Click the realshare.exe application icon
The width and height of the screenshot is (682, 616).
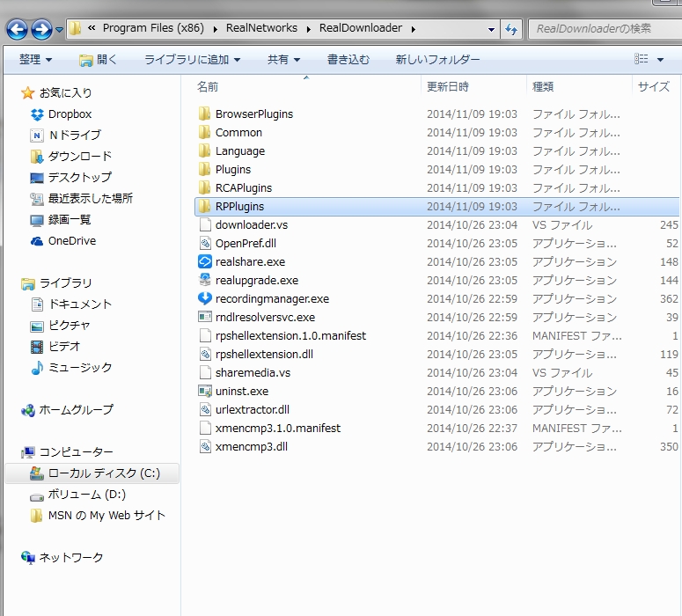(x=205, y=261)
